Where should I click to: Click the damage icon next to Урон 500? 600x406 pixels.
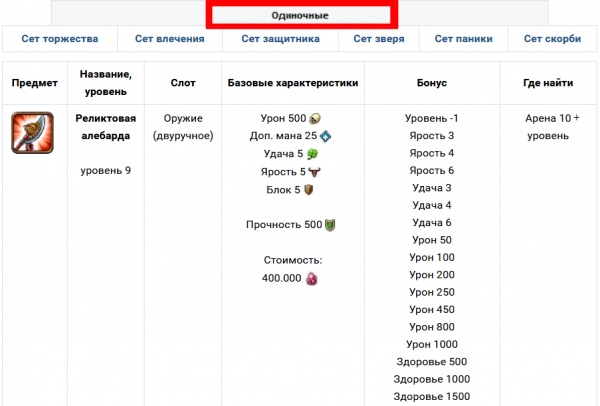pos(315,117)
